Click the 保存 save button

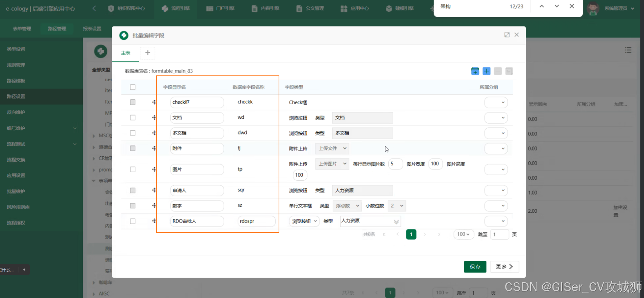(x=475, y=267)
